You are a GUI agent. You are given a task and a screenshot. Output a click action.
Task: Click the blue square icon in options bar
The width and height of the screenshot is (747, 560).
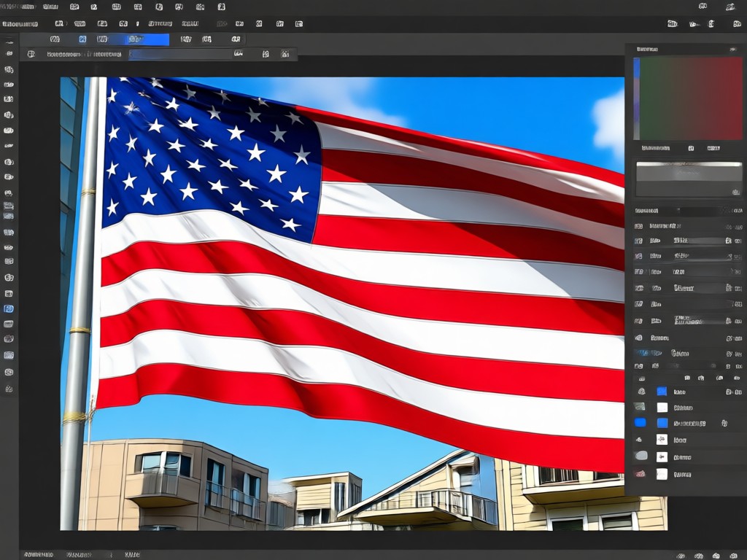click(82, 39)
